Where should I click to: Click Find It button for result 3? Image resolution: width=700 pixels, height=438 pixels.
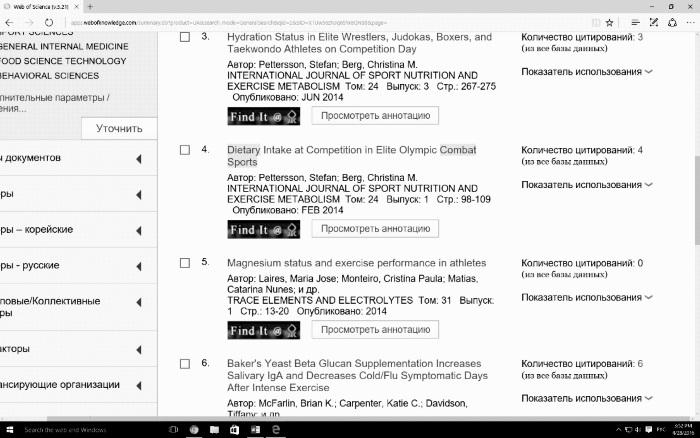pyautogui.click(x=263, y=116)
